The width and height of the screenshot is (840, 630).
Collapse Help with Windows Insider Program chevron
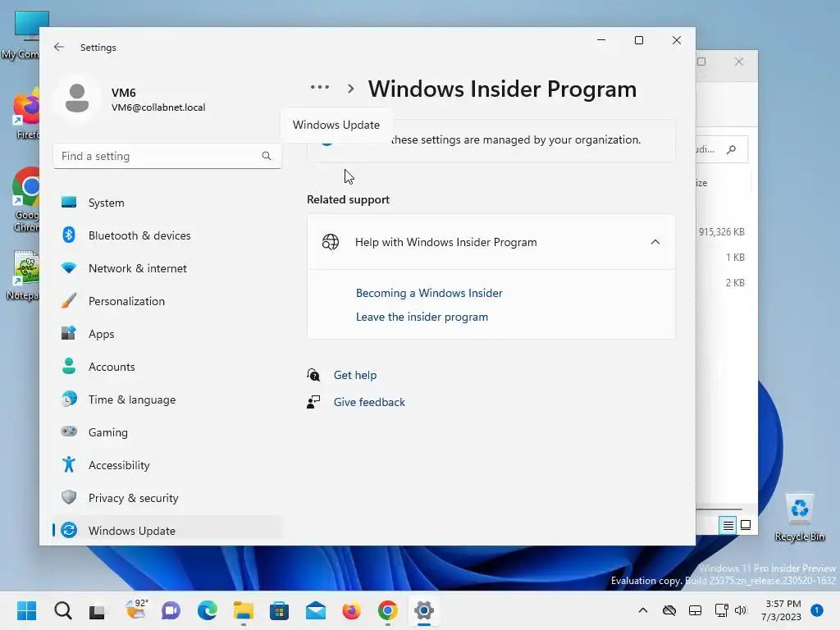tap(655, 242)
